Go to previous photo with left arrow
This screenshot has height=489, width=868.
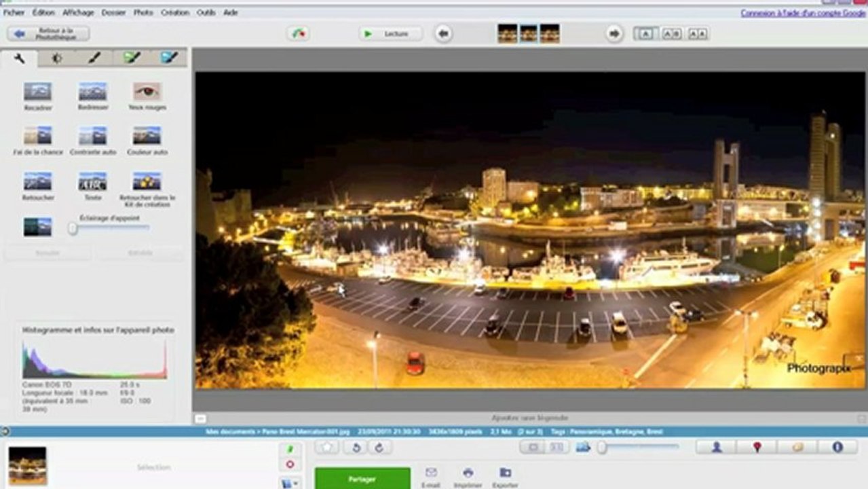[x=443, y=33]
